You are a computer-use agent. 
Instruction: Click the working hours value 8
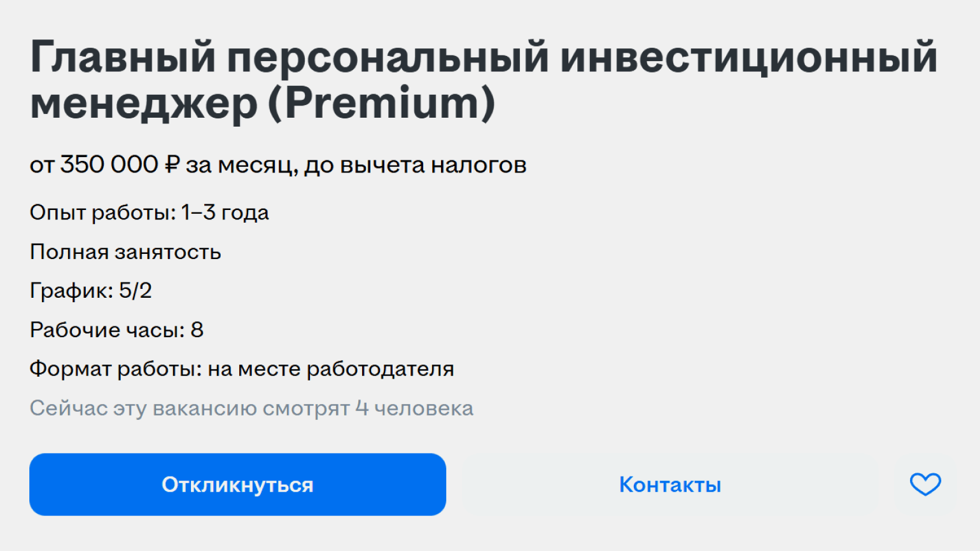coord(197,330)
